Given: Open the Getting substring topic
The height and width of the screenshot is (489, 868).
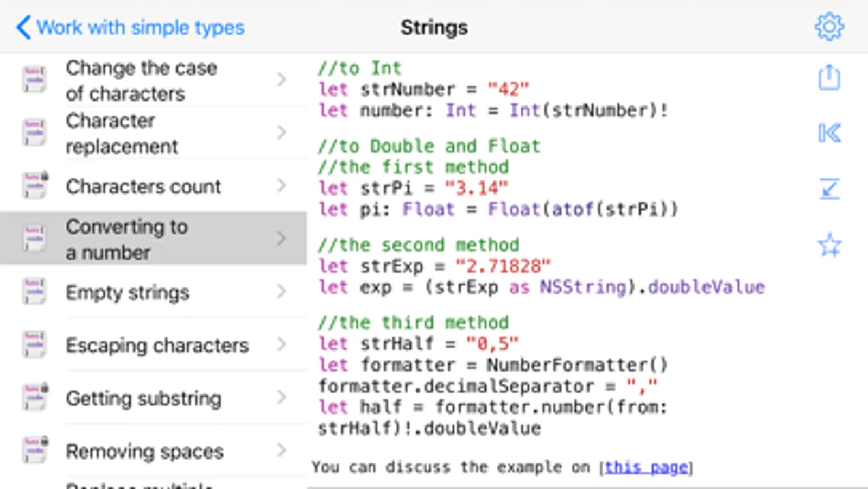Looking at the screenshot, I should pos(143,399).
